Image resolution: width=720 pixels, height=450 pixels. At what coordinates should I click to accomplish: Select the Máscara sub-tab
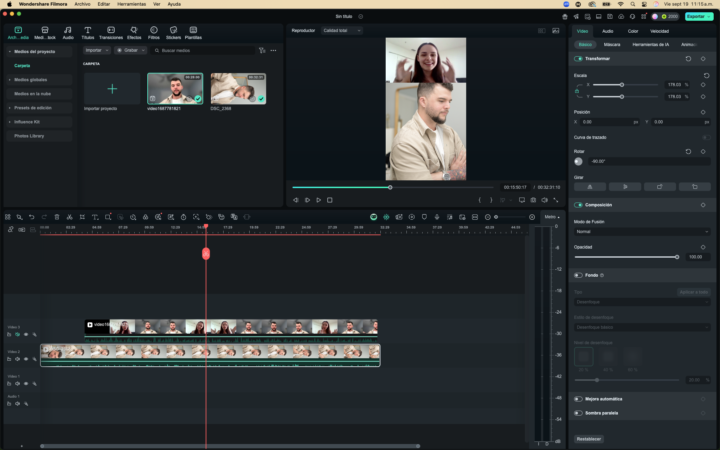[x=612, y=45]
